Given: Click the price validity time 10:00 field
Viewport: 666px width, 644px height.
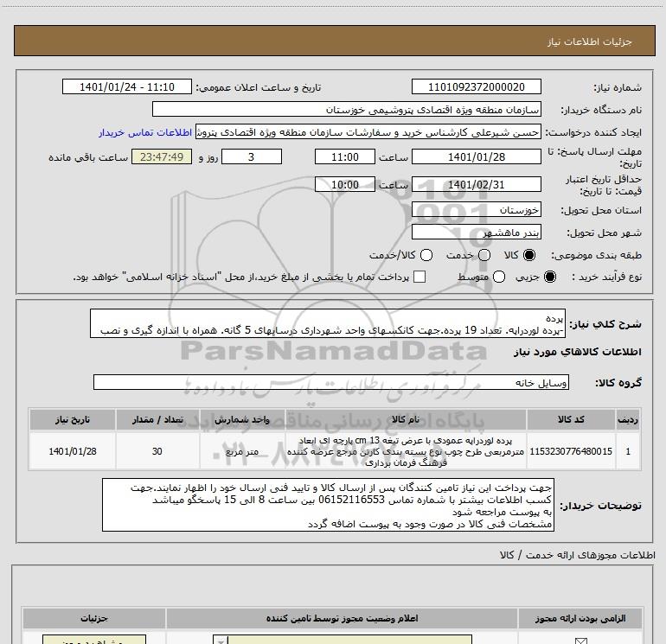Looking at the screenshot, I should pos(345,184).
